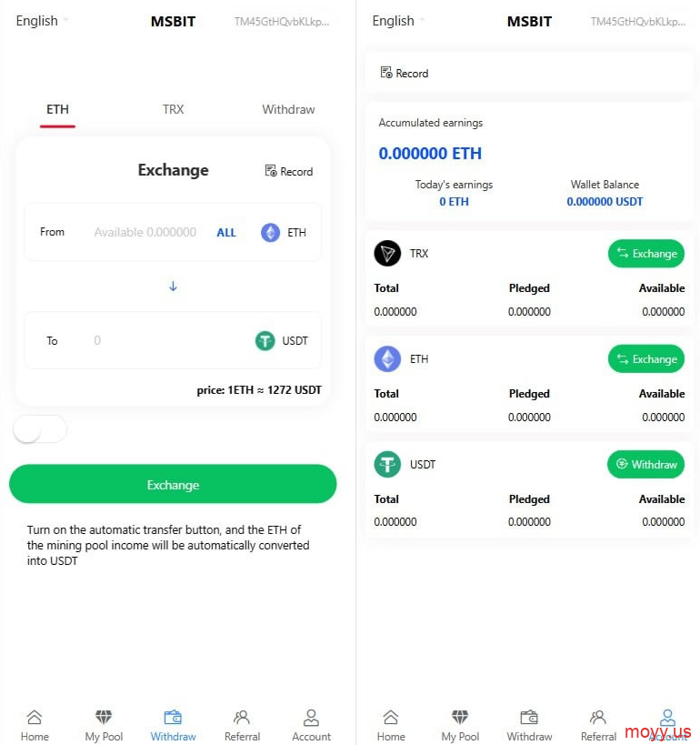700x745 pixels.
Task: Open the English language dropdown on right
Action: tap(398, 21)
